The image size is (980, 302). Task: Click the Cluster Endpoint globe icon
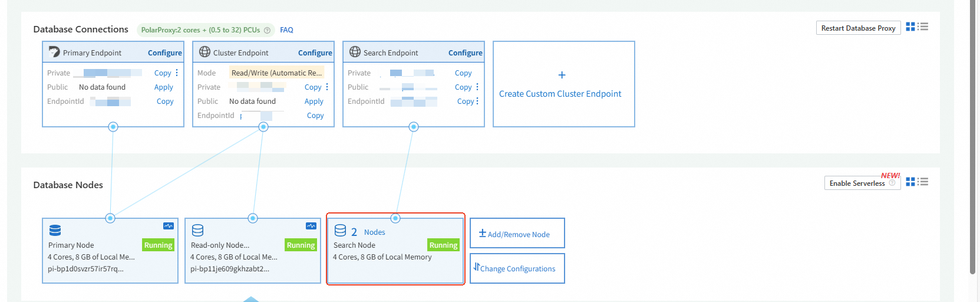(x=204, y=52)
